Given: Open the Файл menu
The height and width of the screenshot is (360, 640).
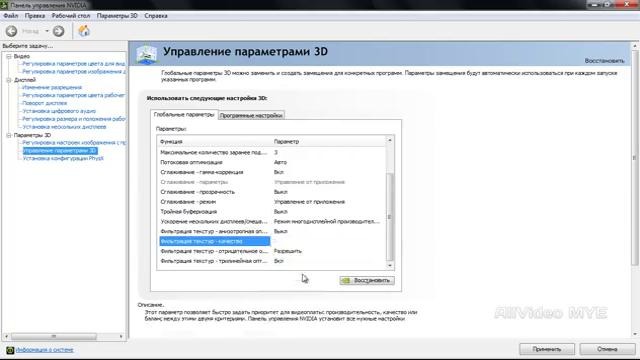Looking at the screenshot, I should pos(11,16).
